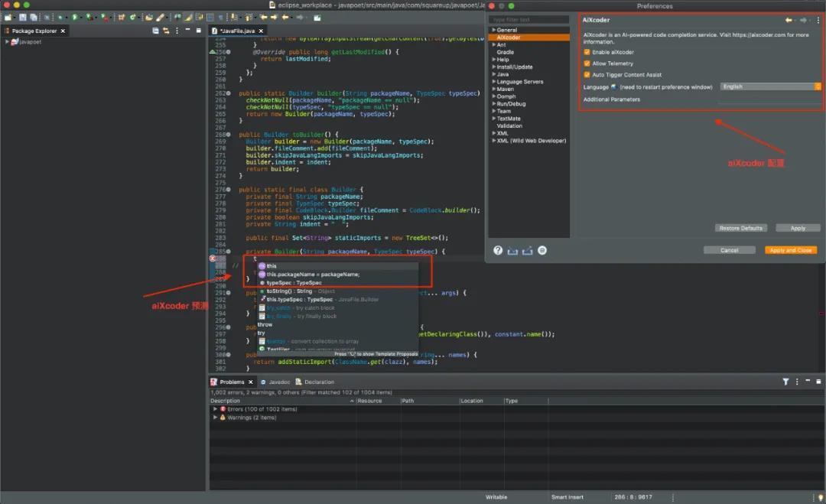Image resolution: width=826 pixels, height=504 pixels.
Task: Expand the Run/Debug preferences category
Action: (x=493, y=104)
